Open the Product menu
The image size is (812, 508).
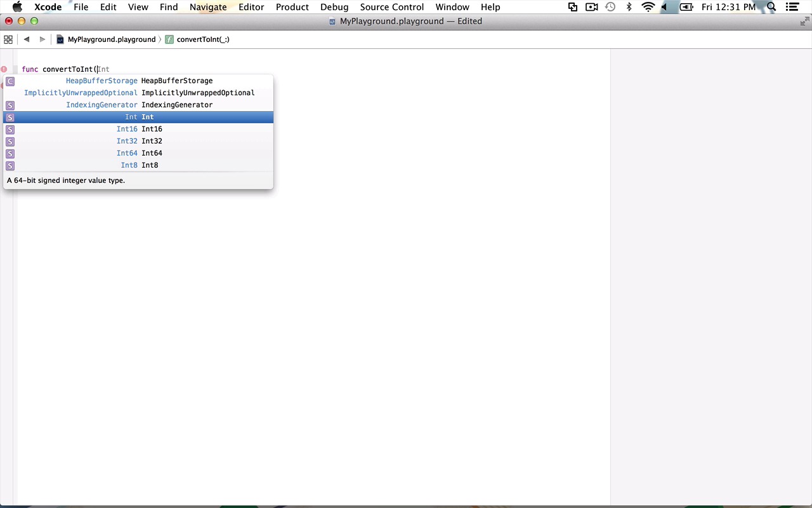tap(292, 7)
